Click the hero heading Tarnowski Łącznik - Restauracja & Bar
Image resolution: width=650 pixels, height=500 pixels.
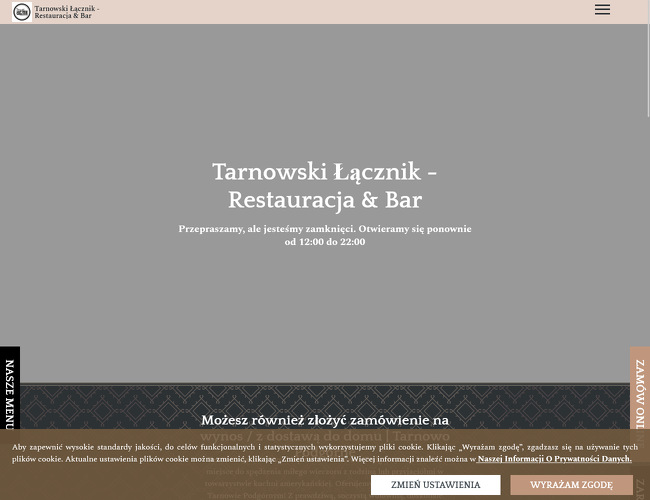click(x=325, y=185)
